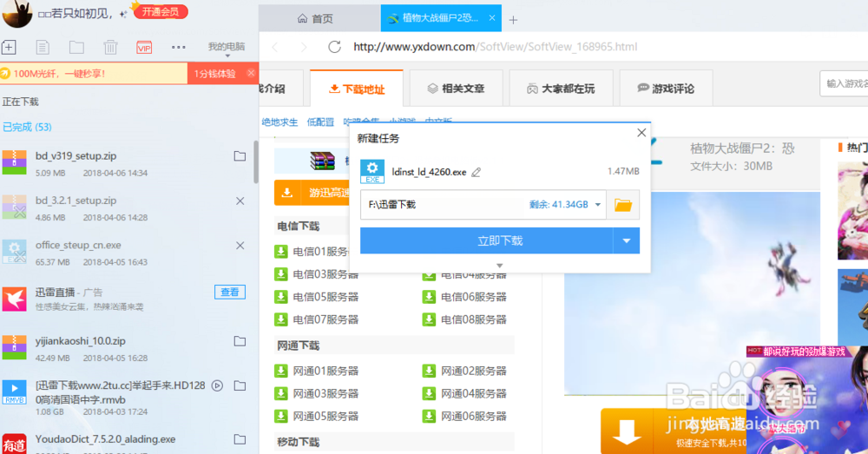This screenshot has height=454, width=868.
Task: Click the 立即下载 button
Action: click(x=487, y=240)
